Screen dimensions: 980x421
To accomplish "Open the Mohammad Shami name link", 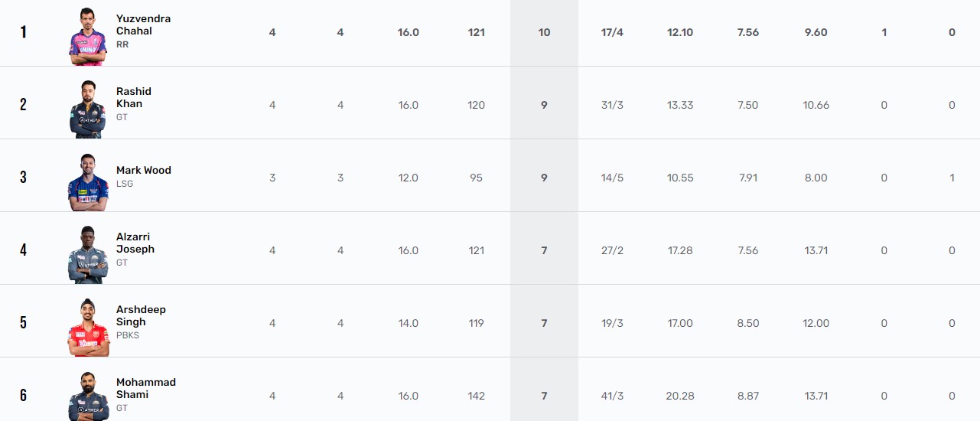I will [x=146, y=388].
